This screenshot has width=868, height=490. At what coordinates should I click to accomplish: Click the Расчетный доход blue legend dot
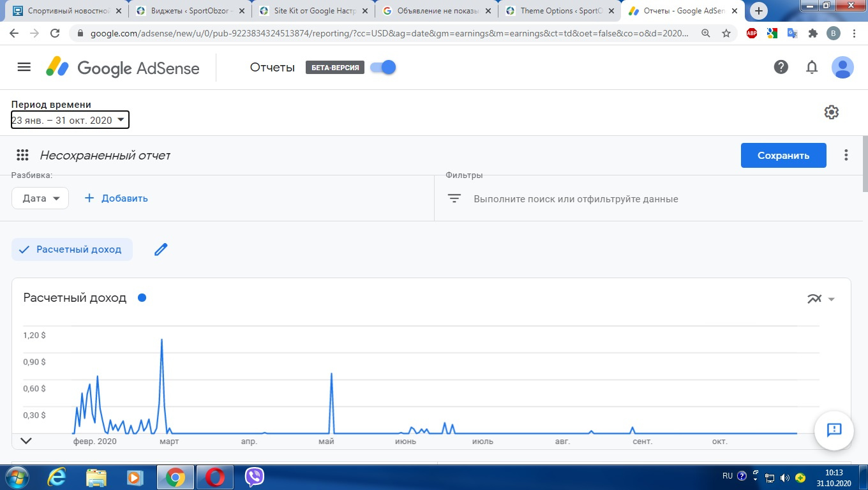pos(142,298)
